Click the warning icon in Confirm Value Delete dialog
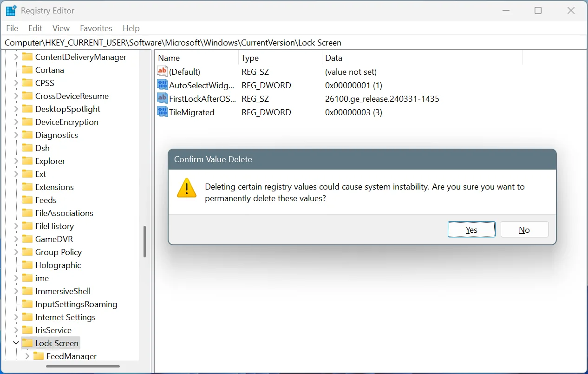 [187, 188]
